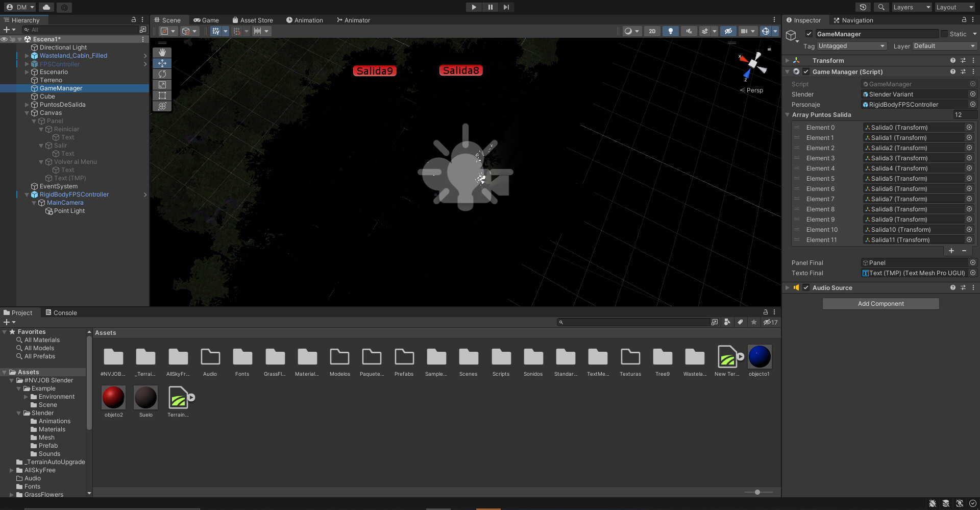Add element to array with plus button
980x510 pixels.
pos(951,251)
